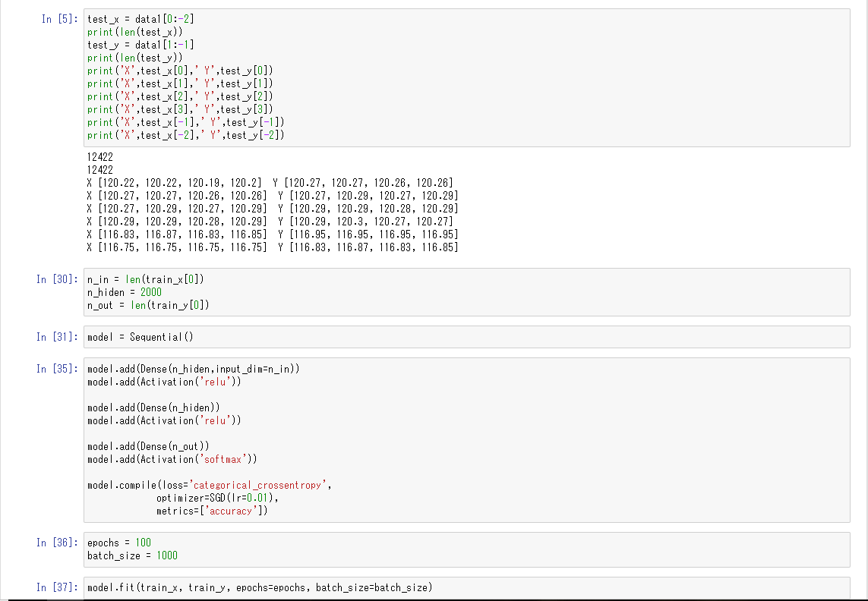Select the In [5] prompt label
This screenshot has height=601, width=868.
point(59,19)
